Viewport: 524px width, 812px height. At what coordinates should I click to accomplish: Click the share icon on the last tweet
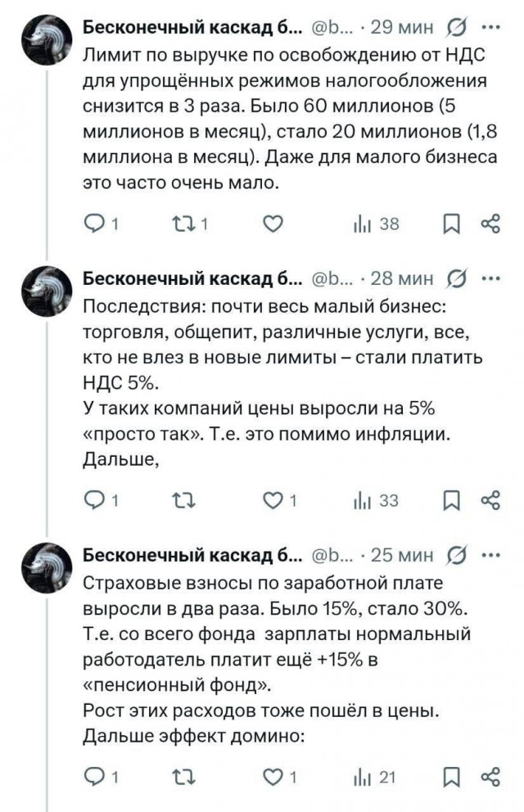[x=489, y=774]
